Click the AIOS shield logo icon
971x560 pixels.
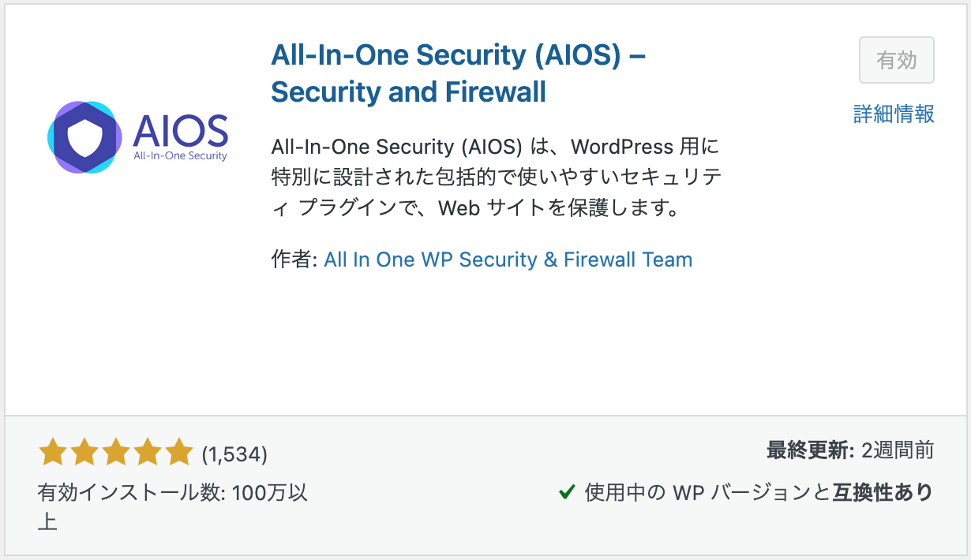pyautogui.click(x=84, y=137)
